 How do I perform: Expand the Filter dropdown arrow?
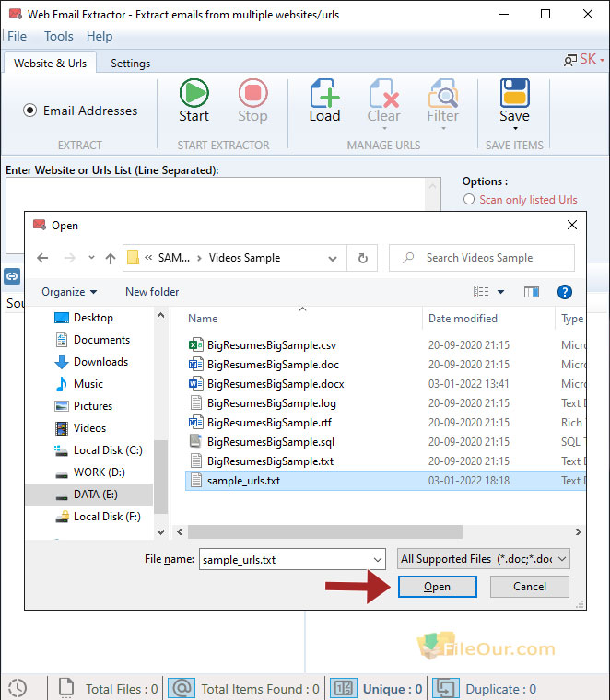pyautogui.click(x=443, y=129)
